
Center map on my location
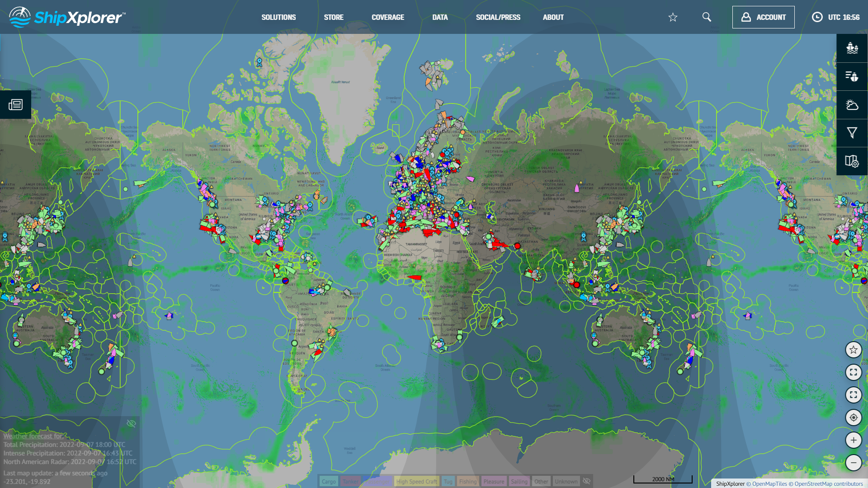[x=854, y=418]
